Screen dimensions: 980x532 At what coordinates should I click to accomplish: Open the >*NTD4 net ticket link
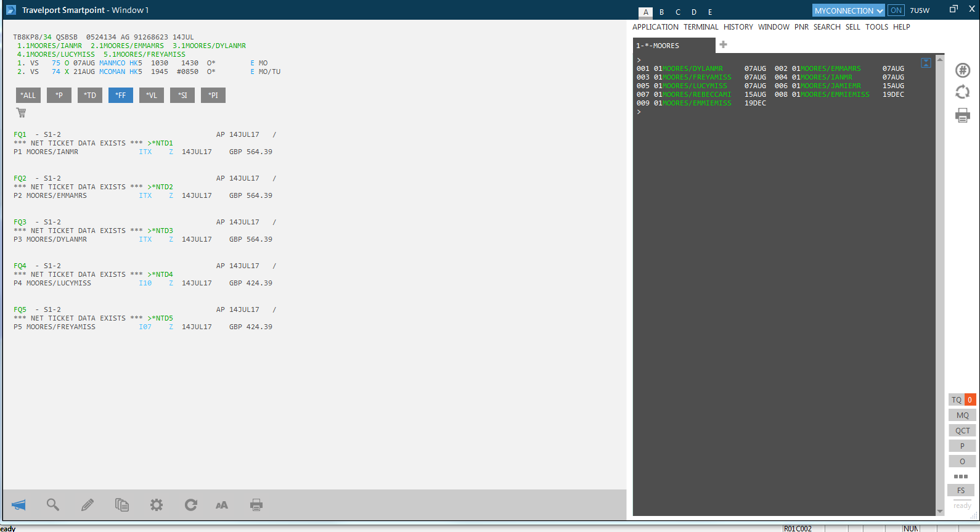(x=160, y=274)
